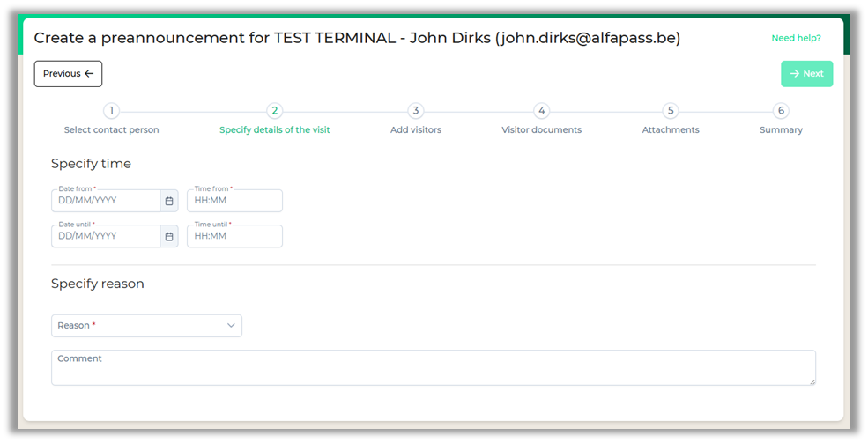This screenshot has width=868, height=443.
Task: Open the calendar picker for Date until
Action: tap(169, 236)
